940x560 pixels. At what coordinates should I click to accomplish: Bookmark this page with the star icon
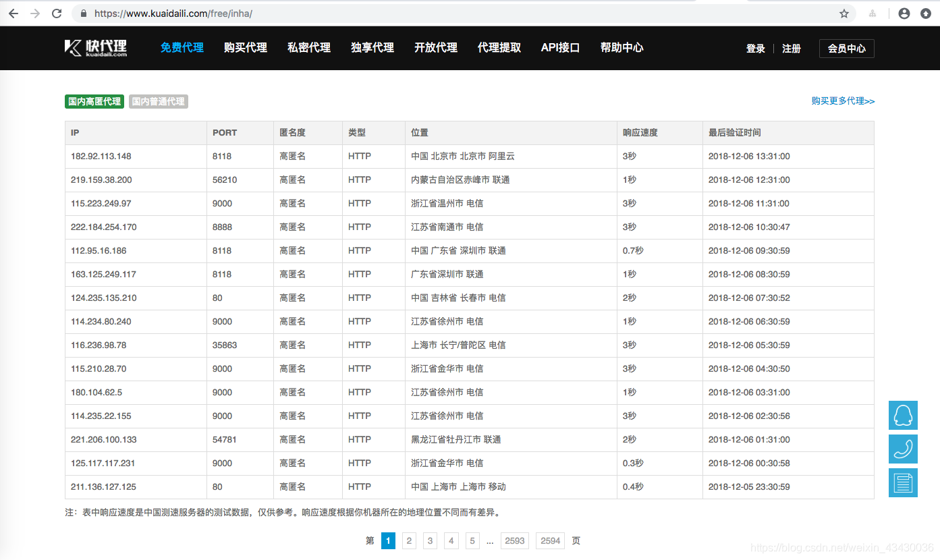(x=844, y=13)
